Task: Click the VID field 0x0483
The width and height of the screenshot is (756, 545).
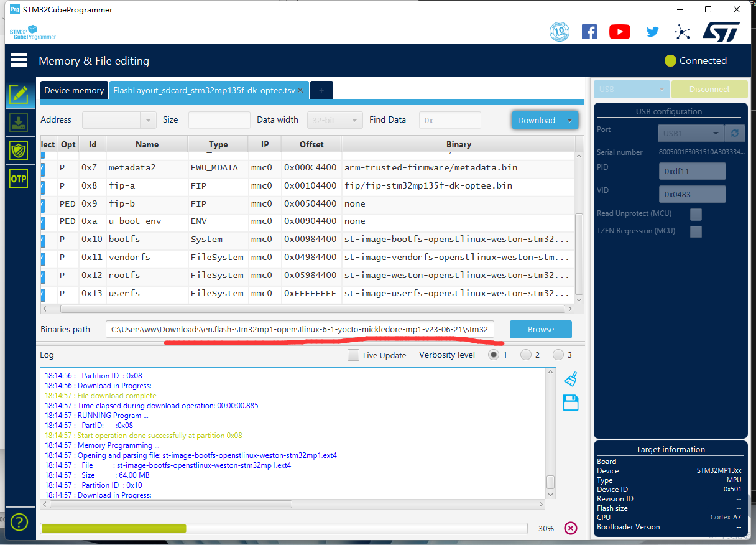Action: [692, 194]
